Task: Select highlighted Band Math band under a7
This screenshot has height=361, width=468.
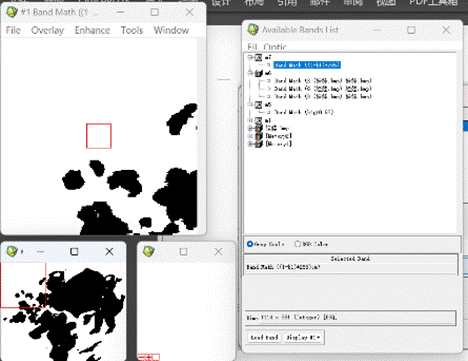Action: pyautogui.click(x=307, y=65)
